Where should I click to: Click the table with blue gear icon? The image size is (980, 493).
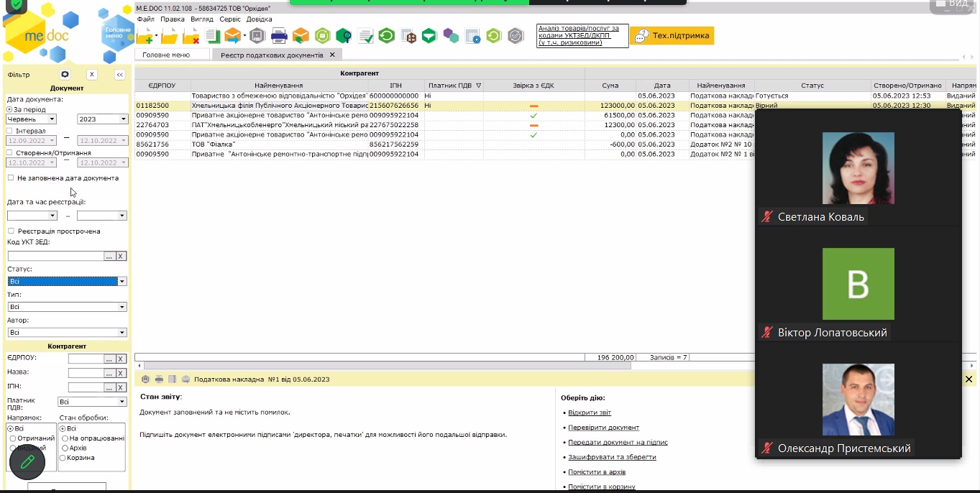[x=472, y=35]
